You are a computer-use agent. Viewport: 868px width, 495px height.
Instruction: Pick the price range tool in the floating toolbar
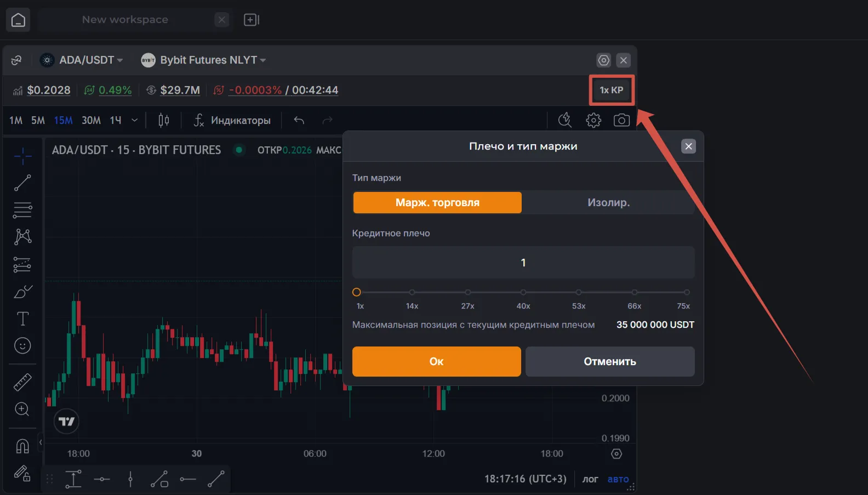73,479
